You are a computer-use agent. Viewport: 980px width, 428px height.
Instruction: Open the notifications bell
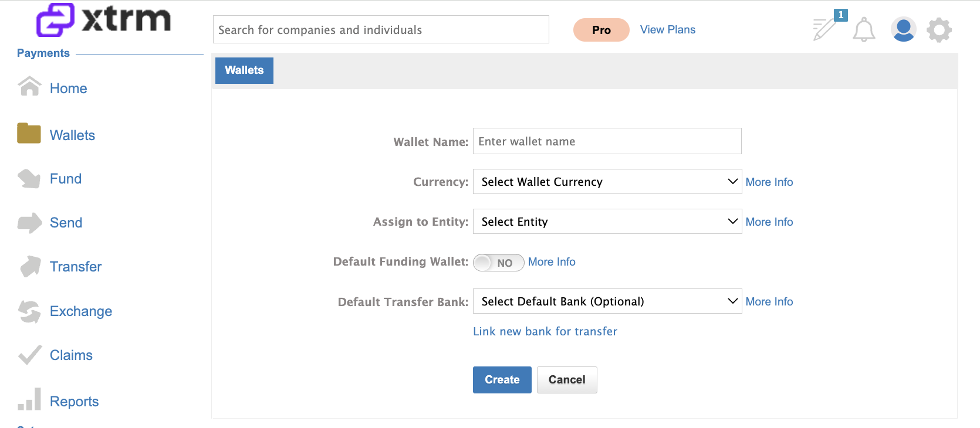864,29
